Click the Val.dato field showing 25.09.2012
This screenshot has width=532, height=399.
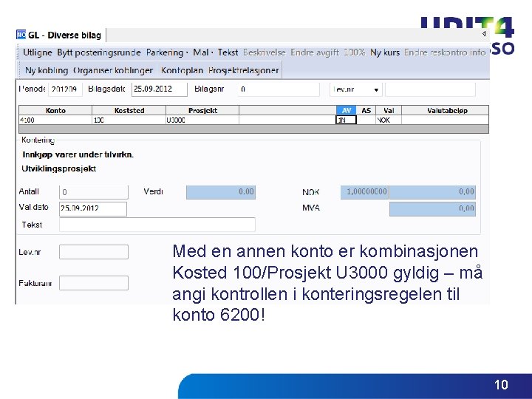tap(93, 208)
